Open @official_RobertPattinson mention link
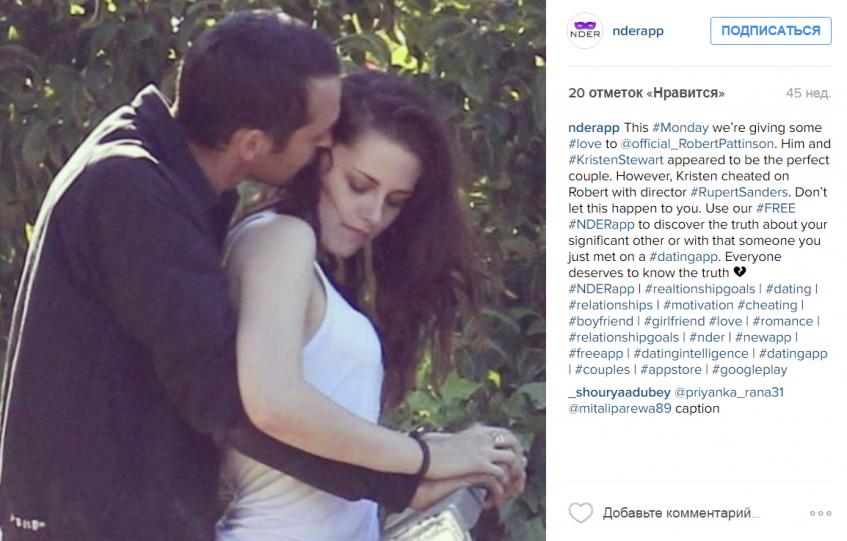847x541 pixels. pyautogui.click(x=697, y=144)
